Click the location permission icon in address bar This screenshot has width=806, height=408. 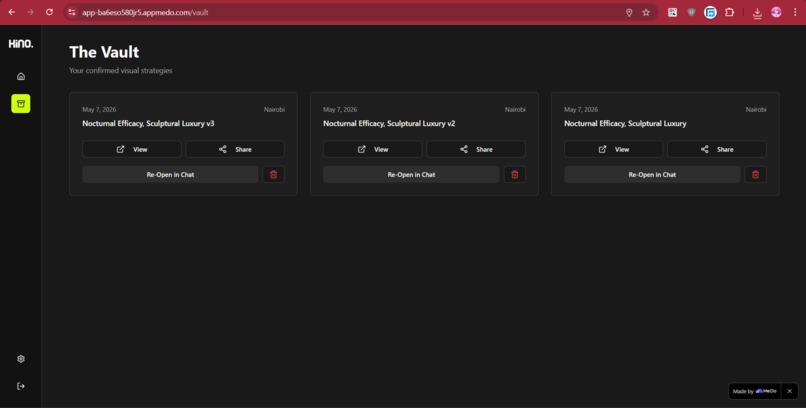click(x=629, y=12)
